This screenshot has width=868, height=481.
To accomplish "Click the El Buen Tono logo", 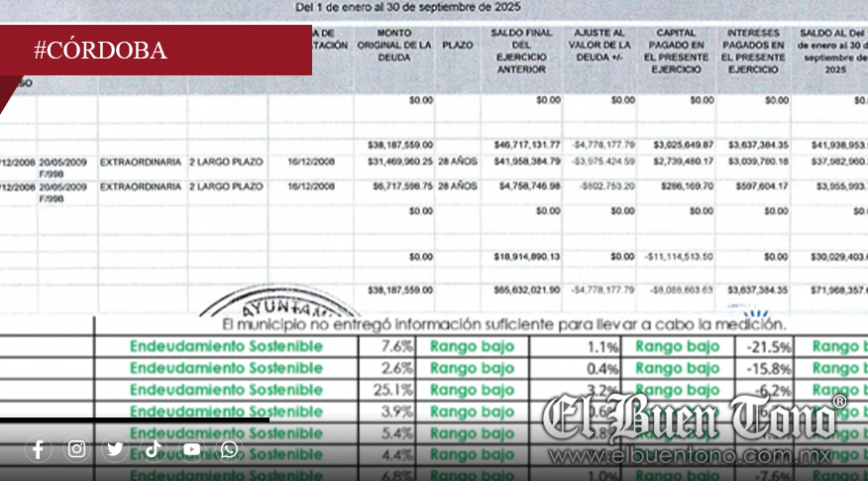I will [x=689, y=418].
